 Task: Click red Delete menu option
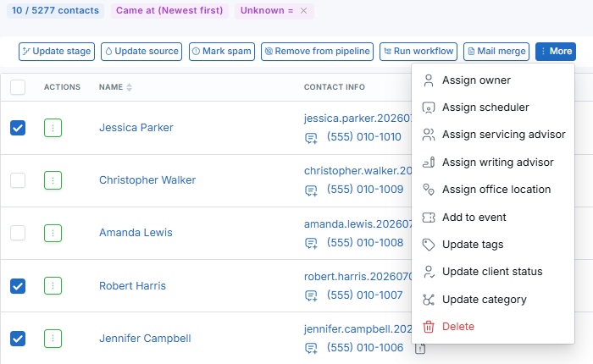click(493, 327)
